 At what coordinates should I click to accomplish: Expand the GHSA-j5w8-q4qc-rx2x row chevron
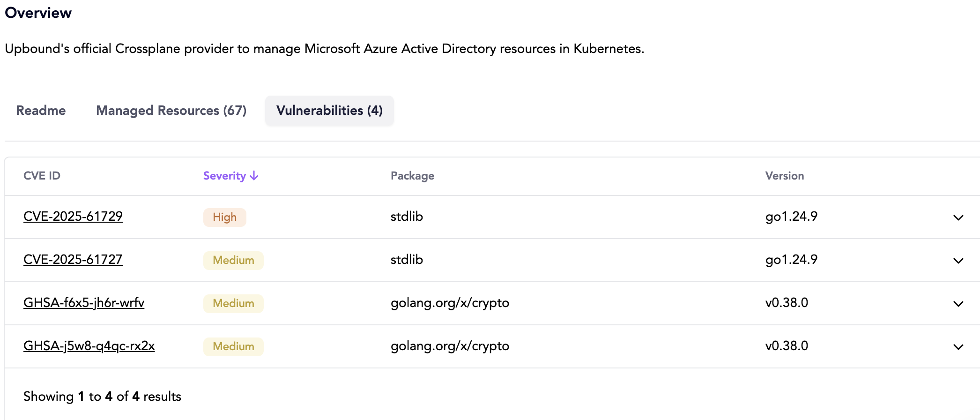958,347
